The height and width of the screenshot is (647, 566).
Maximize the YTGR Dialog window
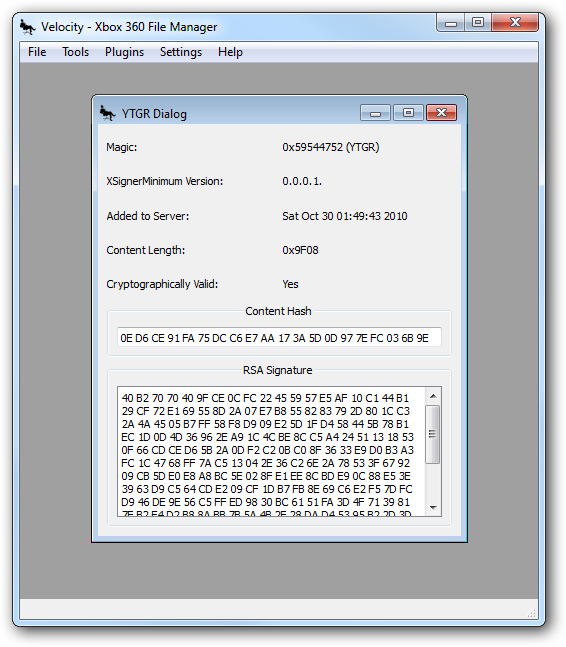point(408,113)
